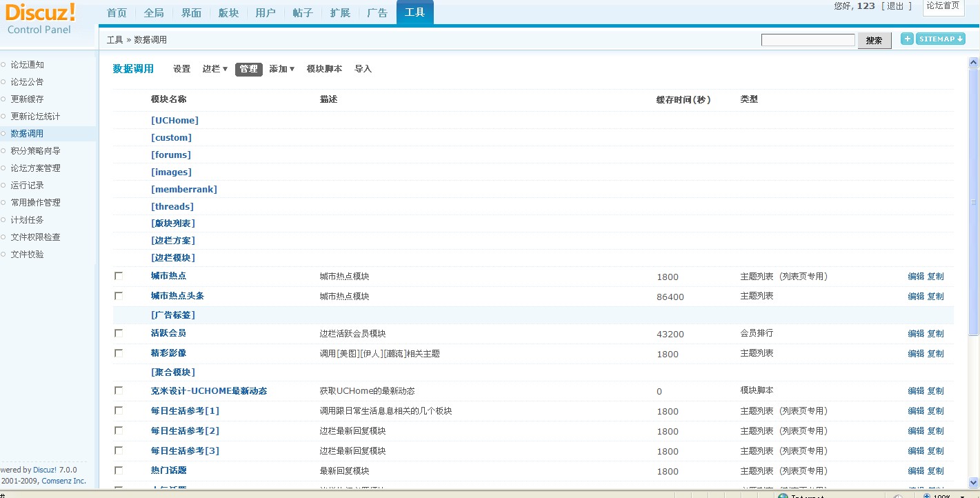The width and height of the screenshot is (980, 498).
Task: Click the green plus icon beside search
Action: [907, 39]
